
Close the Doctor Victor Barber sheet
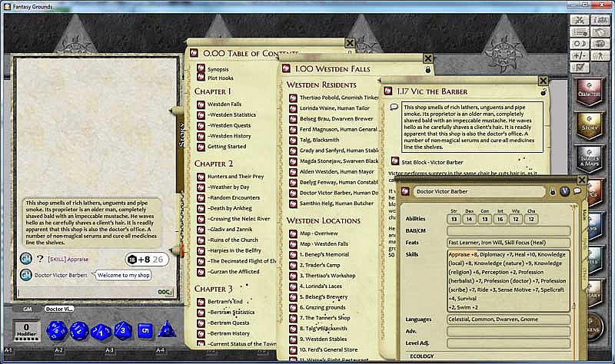(x=582, y=180)
